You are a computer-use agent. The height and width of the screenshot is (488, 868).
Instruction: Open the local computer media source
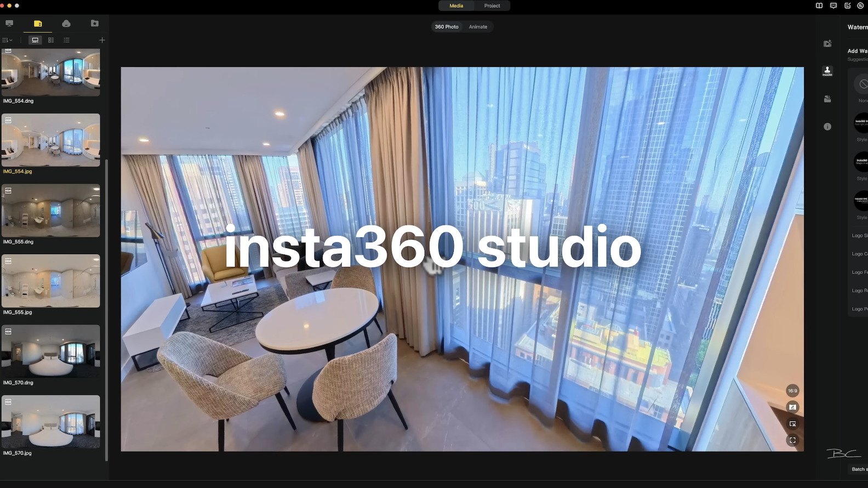coord(9,24)
